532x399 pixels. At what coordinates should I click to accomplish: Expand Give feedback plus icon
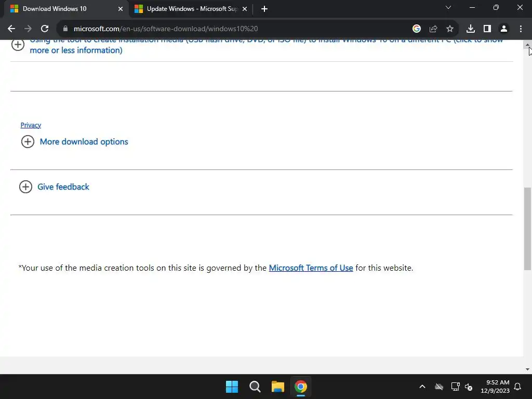click(x=25, y=187)
